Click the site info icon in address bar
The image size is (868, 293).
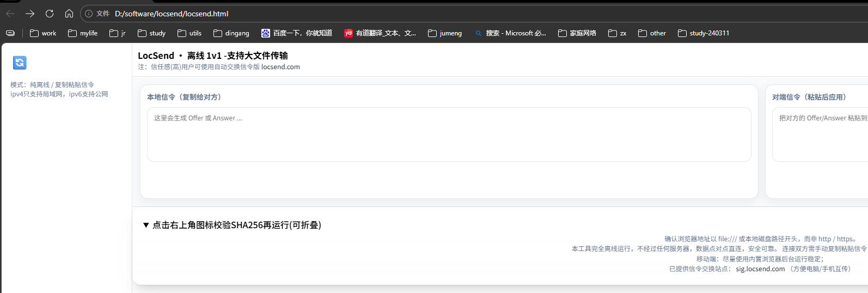point(89,14)
